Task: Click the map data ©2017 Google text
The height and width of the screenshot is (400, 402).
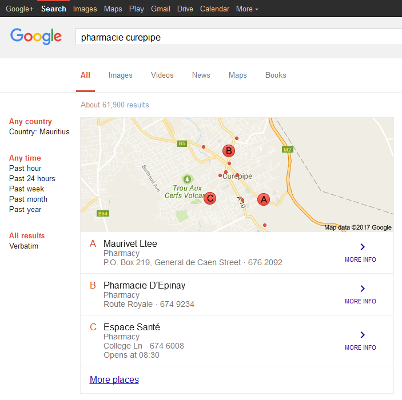Action: click(x=358, y=227)
